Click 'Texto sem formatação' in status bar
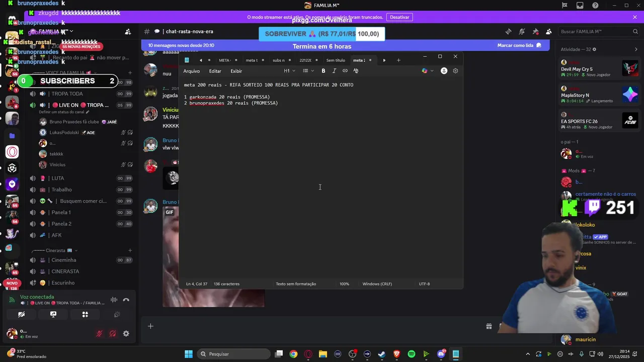 tap(296, 284)
